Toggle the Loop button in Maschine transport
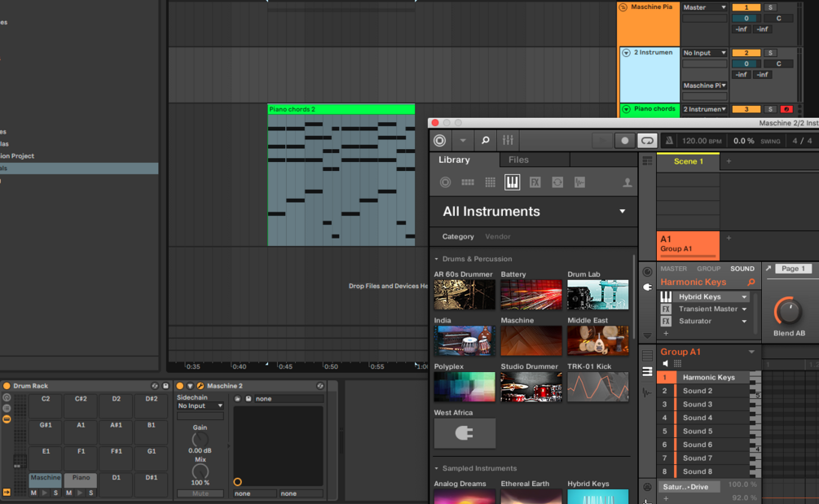The height and width of the screenshot is (504, 819). 647,140
